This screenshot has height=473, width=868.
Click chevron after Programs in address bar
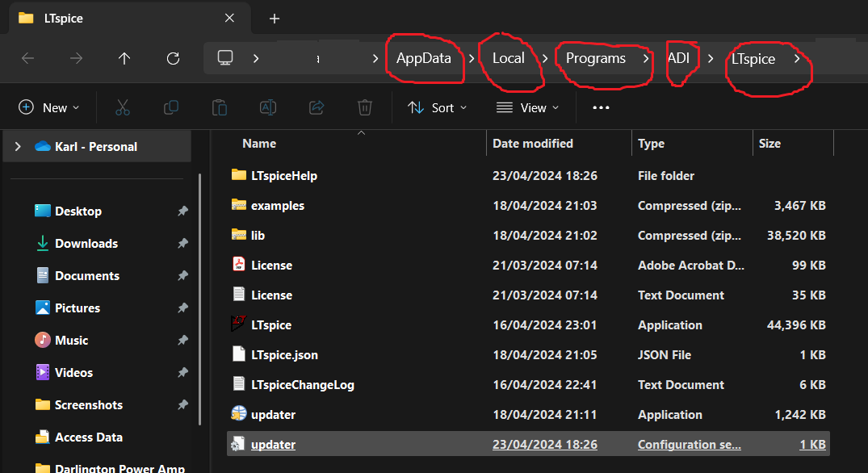pyautogui.click(x=645, y=58)
